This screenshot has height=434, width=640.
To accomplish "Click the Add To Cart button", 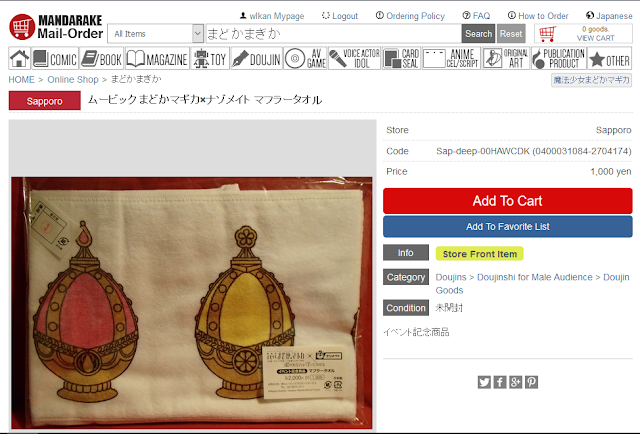I will click(x=507, y=201).
